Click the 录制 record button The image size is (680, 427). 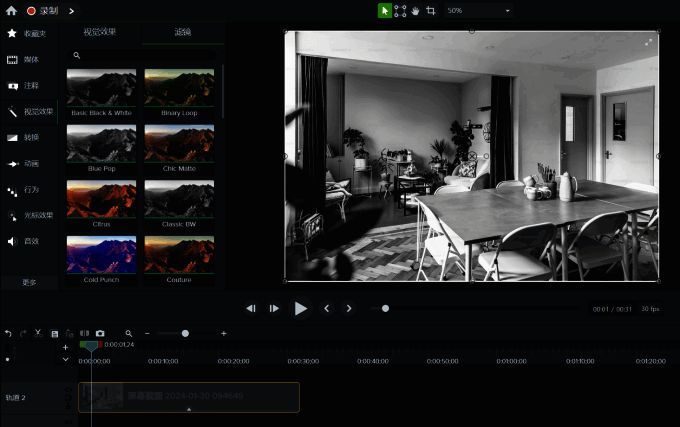click(x=41, y=11)
